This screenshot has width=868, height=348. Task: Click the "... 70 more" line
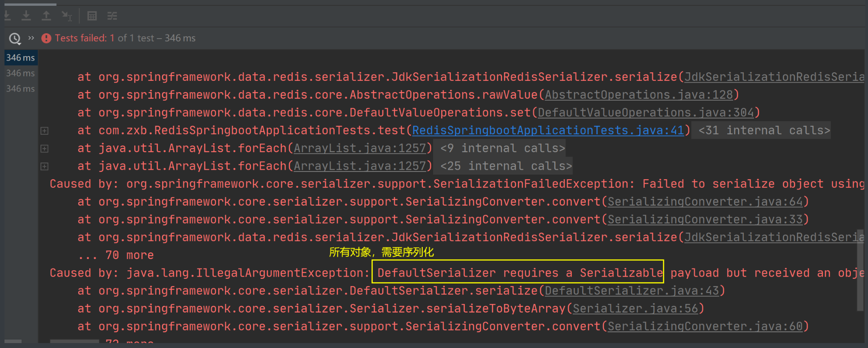116,255
